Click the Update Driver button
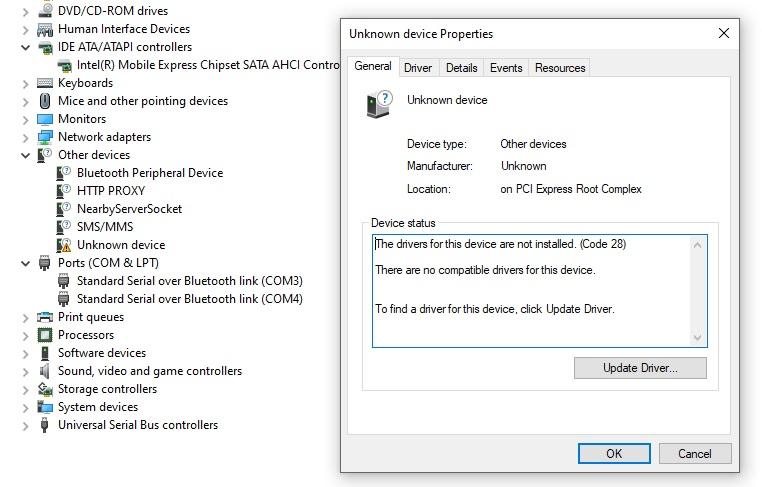The width and height of the screenshot is (762, 487). (x=640, y=368)
